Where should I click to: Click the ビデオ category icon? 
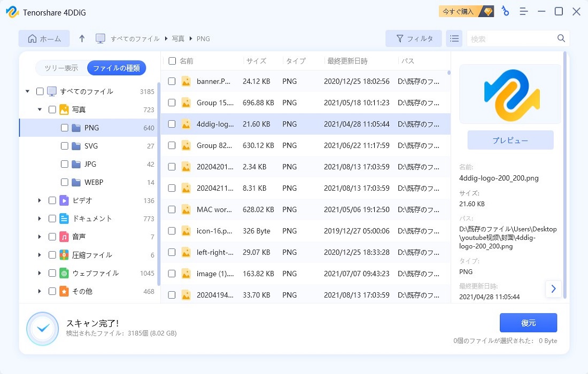click(x=64, y=200)
